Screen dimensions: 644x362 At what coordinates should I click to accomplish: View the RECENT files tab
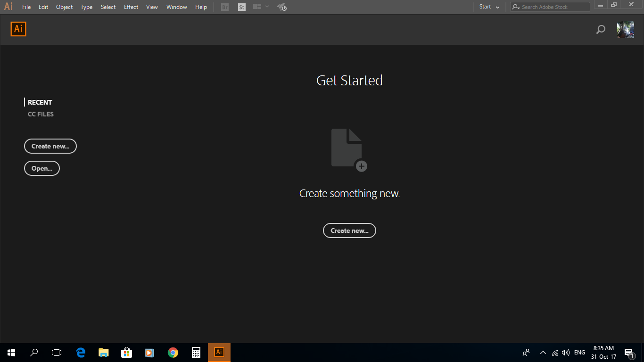[x=40, y=102]
